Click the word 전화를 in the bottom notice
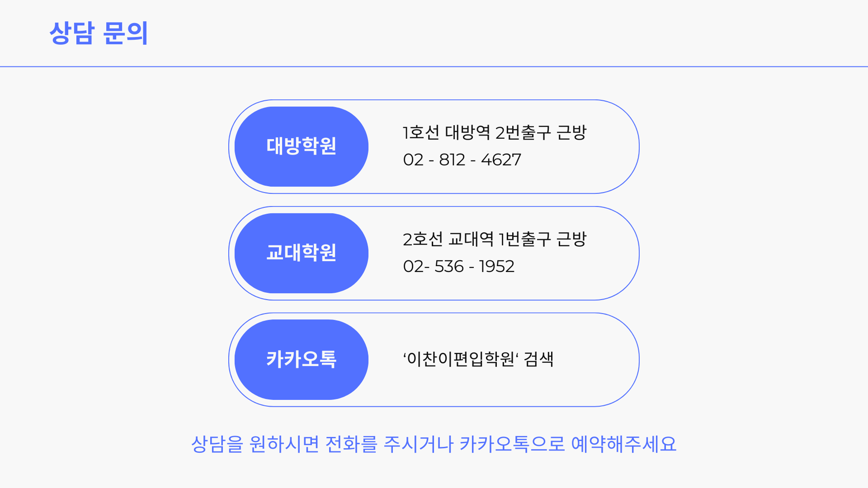The image size is (868, 488). (x=351, y=444)
